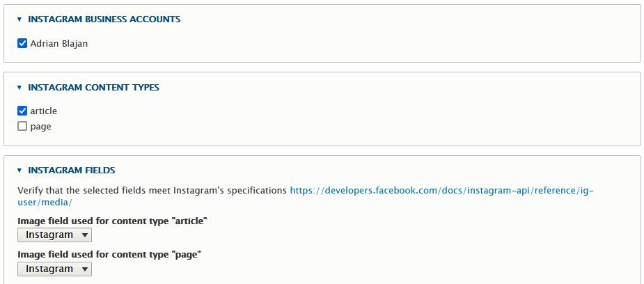Screen dimensions: 644x284
Task: Click the "Adrian Blajan" checkbox label
Action: 59,43
